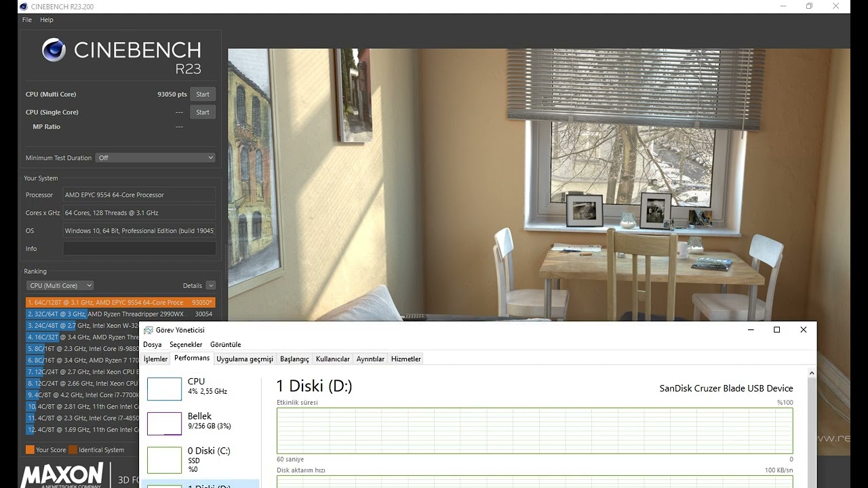Minimize the Cinebench window

pos(783,7)
